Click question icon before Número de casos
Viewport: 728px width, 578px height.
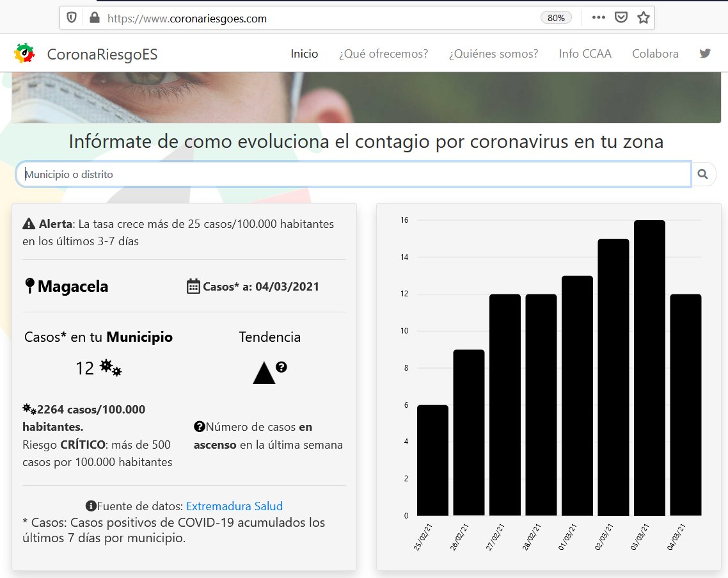click(199, 426)
